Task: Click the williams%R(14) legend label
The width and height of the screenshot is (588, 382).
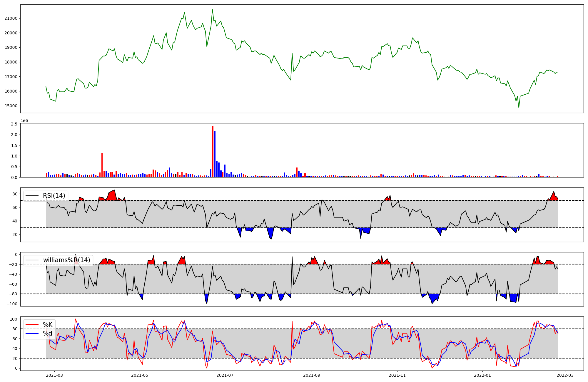Action: pyautogui.click(x=66, y=260)
